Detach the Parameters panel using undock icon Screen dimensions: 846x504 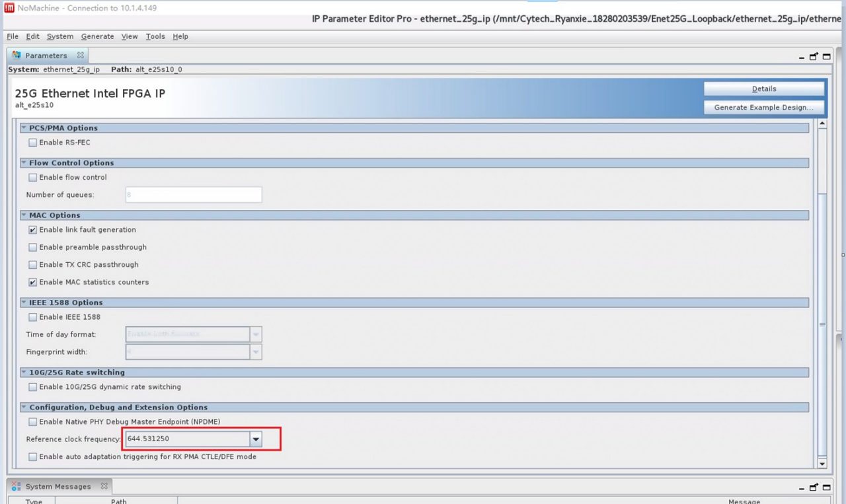pyautogui.click(x=814, y=57)
